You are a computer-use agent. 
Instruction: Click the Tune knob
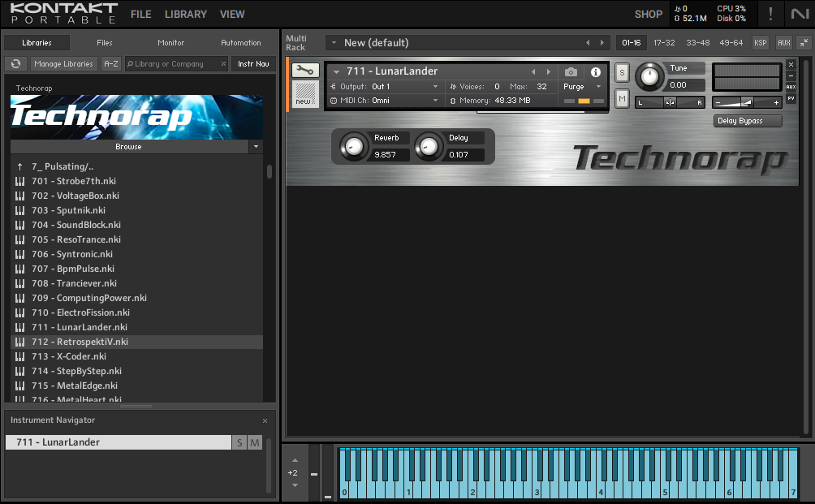(649, 77)
